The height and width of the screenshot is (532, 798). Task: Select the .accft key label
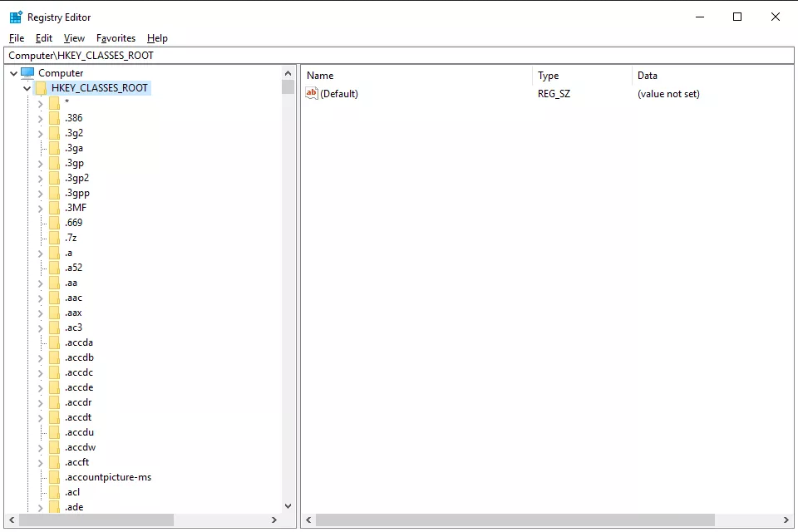76,462
